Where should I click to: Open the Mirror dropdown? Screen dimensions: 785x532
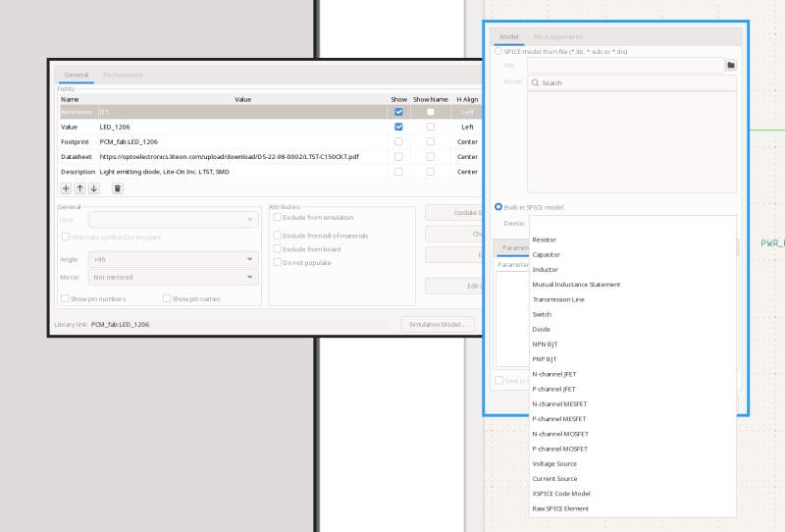[x=174, y=277]
